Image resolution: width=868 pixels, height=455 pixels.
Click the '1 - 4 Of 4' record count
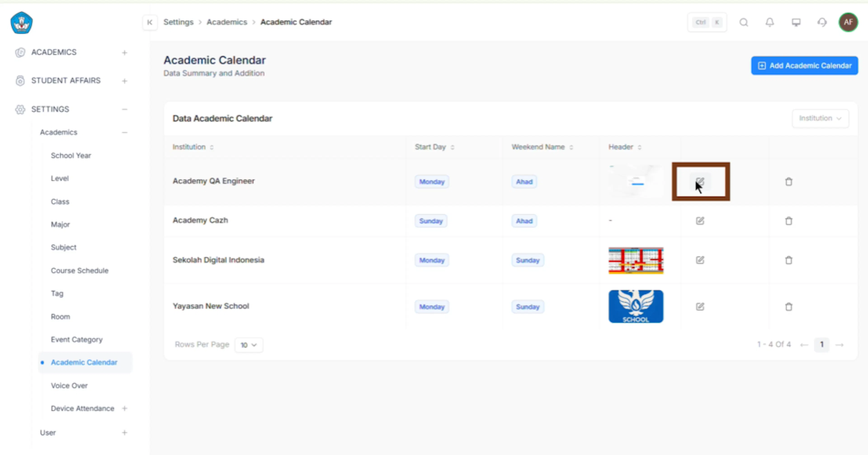pos(774,344)
